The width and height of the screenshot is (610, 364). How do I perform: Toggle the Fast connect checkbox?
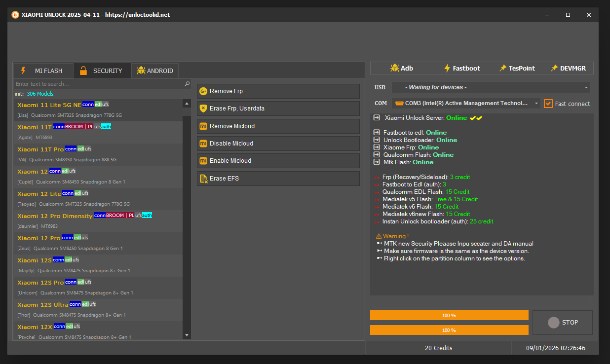pos(548,104)
